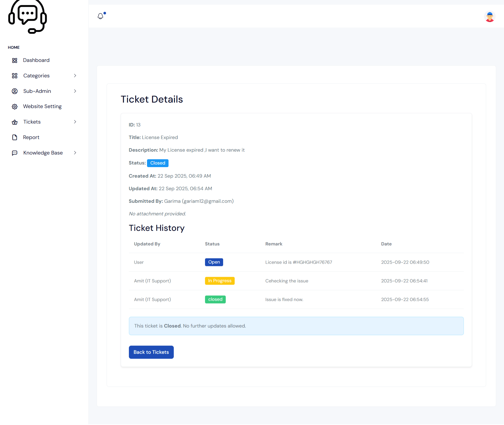The height and width of the screenshot is (425, 504).
Task: Expand the Tickets submenu
Action: [75, 122]
